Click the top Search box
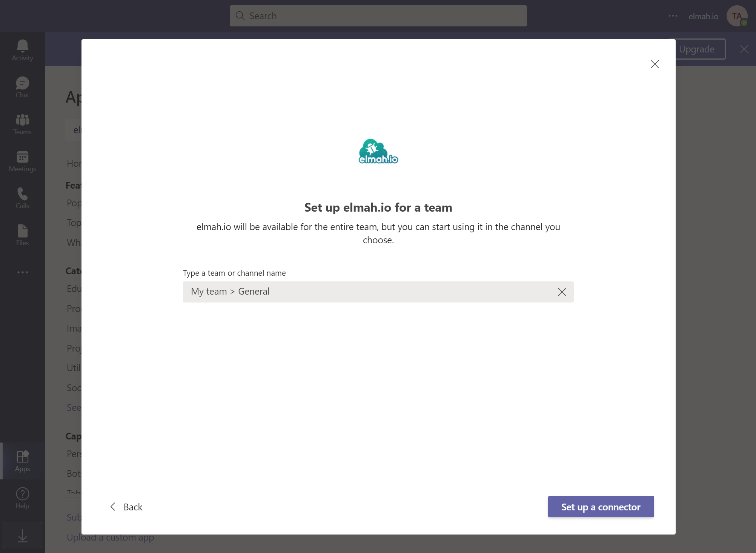The height and width of the screenshot is (553, 756). [378, 16]
